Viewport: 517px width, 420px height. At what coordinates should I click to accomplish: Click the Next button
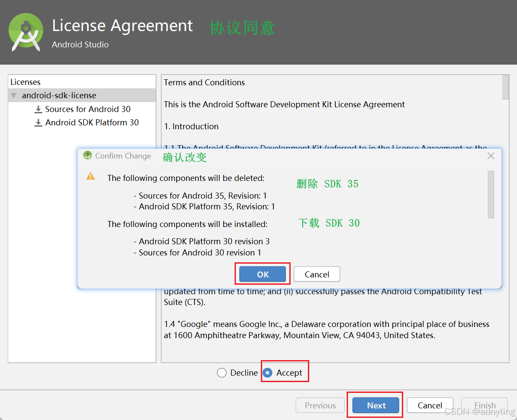tap(376, 405)
